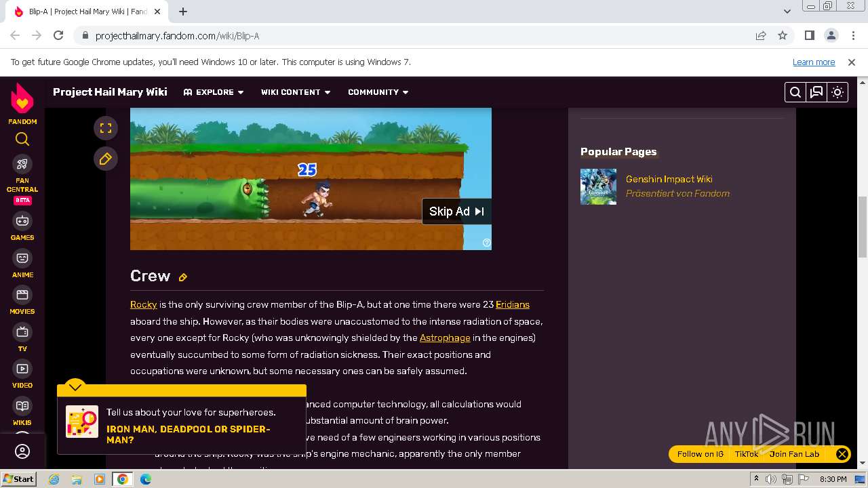Share this page icon in address bar
This screenshot has width=868, height=488.
click(761, 35)
